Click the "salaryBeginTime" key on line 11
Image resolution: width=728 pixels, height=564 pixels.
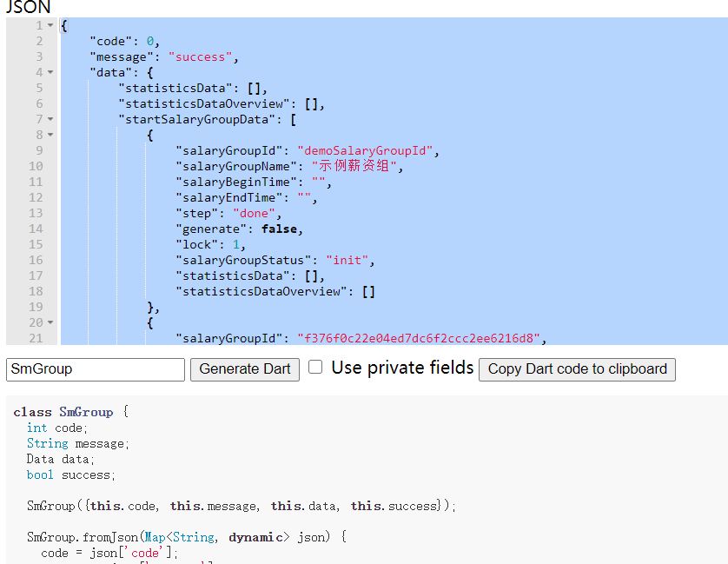[236, 182]
